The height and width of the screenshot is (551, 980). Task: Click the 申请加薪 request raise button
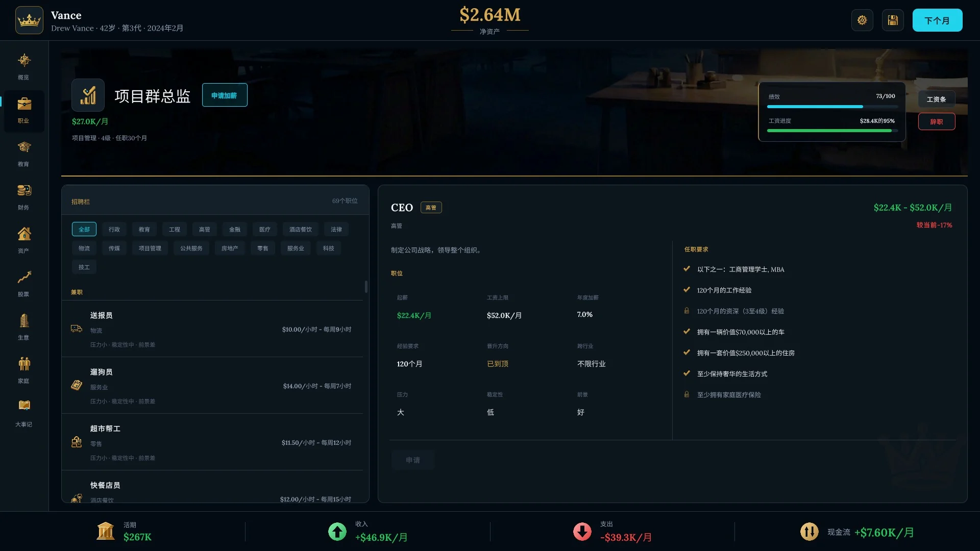(225, 95)
